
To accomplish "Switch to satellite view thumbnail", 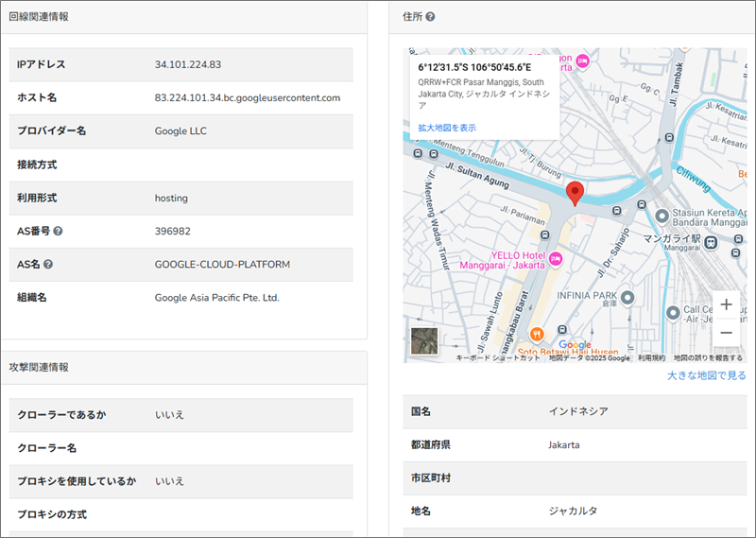I will (424, 340).
